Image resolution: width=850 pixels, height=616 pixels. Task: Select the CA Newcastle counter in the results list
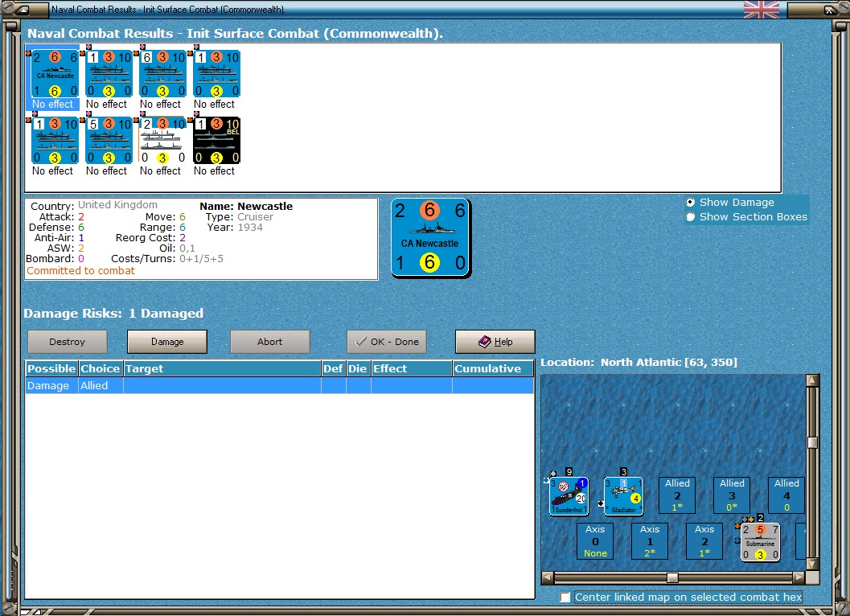[x=55, y=74]
